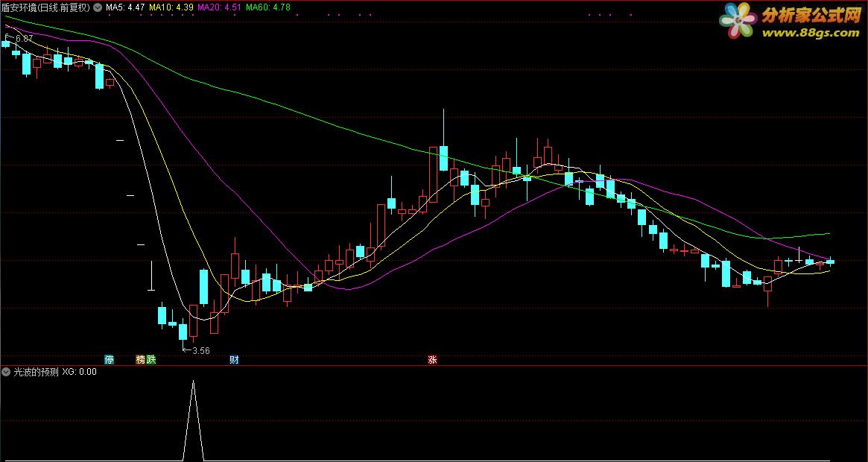This screenshot has width=868, height=462.
Task: Click the green 跌 event marker icon
Action: [x=151, y=359]
